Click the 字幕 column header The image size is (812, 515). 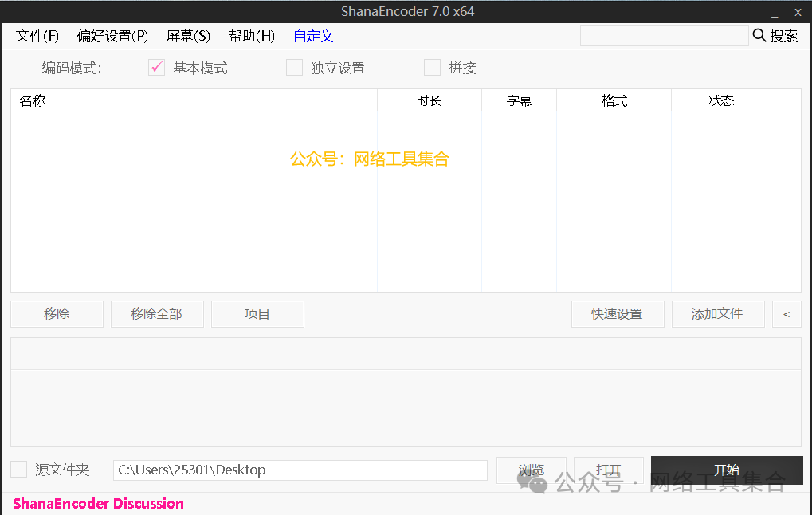point(519,100)
